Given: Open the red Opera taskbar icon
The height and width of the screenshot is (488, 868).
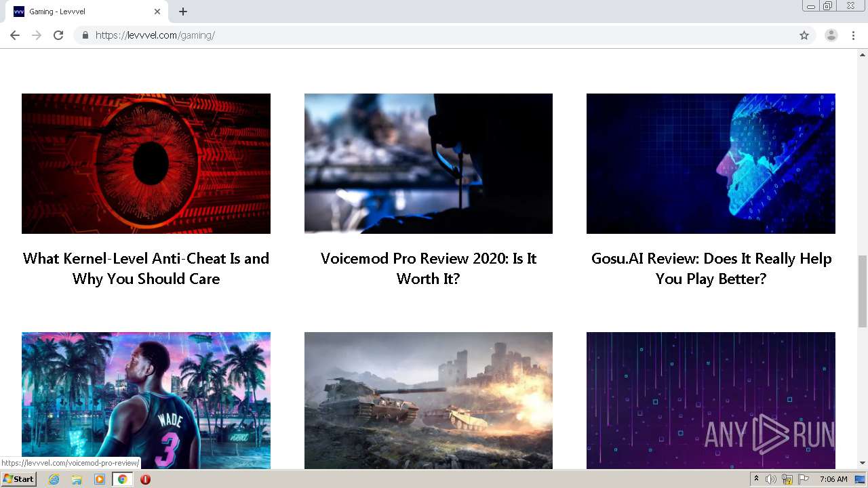Looking at the screenshot, I should pyautogui.click(x=145, y=479).
